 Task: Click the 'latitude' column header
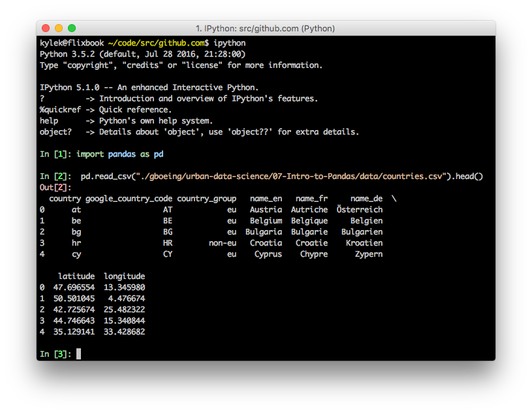[x=76, y=276]
